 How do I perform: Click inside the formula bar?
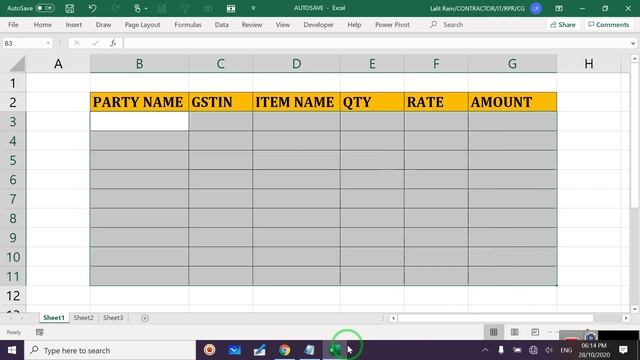[376, 43]
